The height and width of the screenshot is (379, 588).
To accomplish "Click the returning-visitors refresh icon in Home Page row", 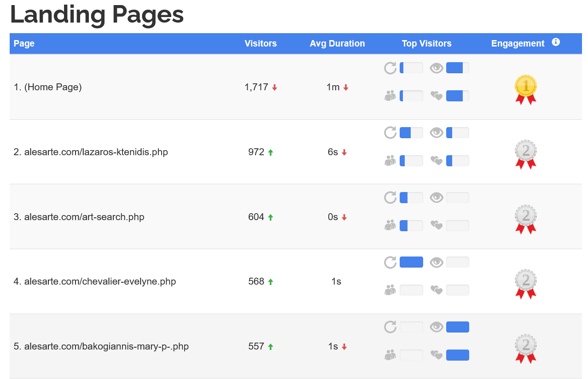I will pyautogui.click(x=390, y=68).
